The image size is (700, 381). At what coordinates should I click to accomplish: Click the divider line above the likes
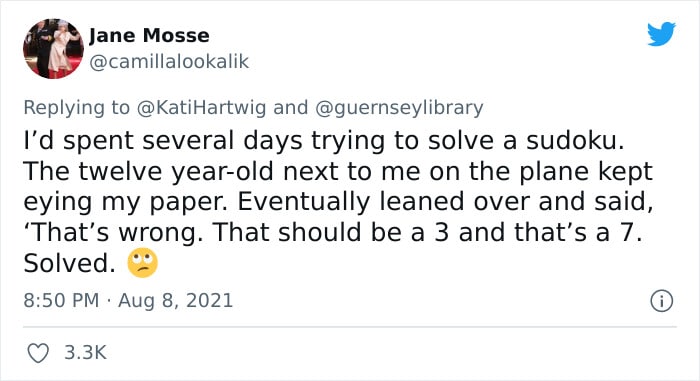pyautogui.click(x=350, y=327)
